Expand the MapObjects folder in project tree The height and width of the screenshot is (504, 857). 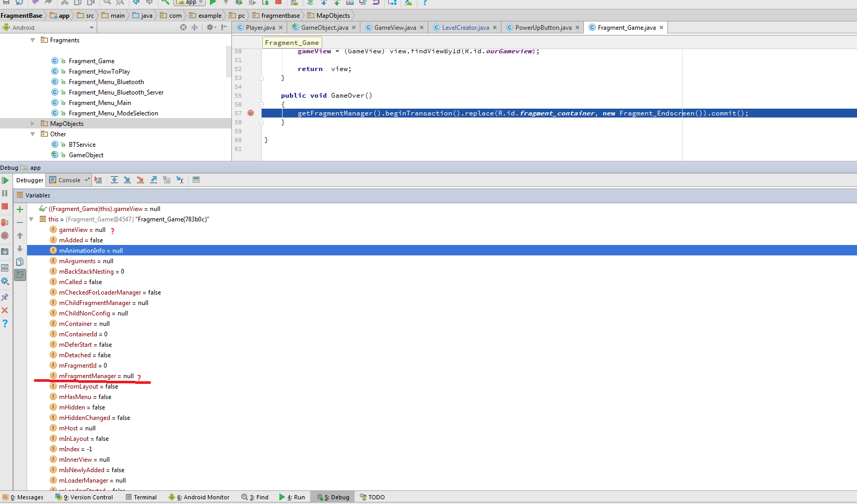coord(32,124)
